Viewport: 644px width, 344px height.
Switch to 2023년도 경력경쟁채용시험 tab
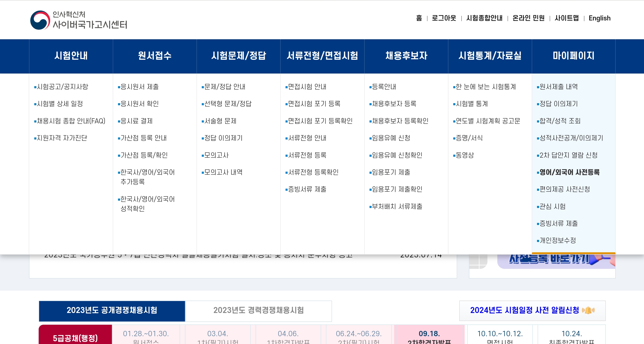coord(258,310)
